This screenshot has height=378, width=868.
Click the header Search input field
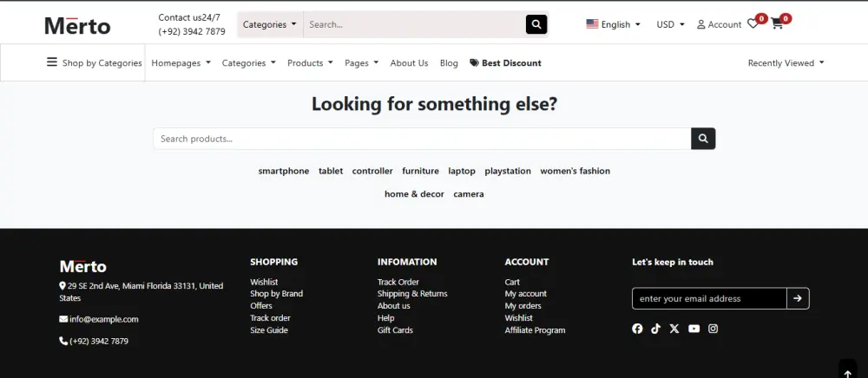pyautogui.click(x=415, y=24)
